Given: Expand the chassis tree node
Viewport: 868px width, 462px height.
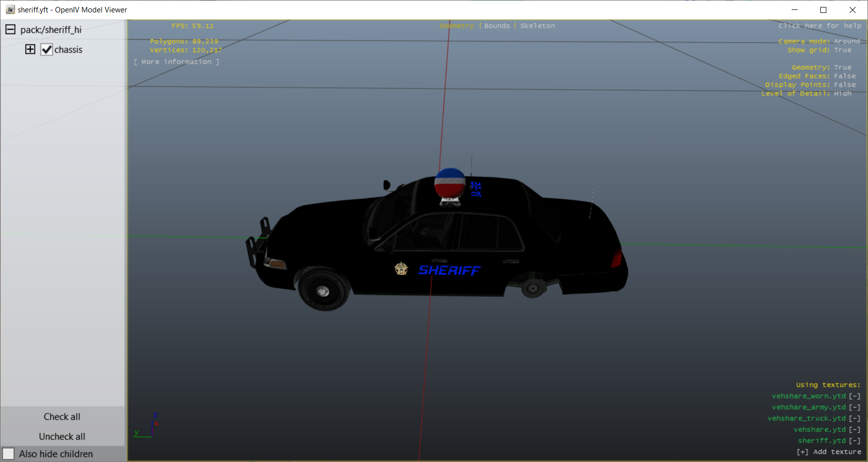Looking at the screenshot, I should [30, 49].
